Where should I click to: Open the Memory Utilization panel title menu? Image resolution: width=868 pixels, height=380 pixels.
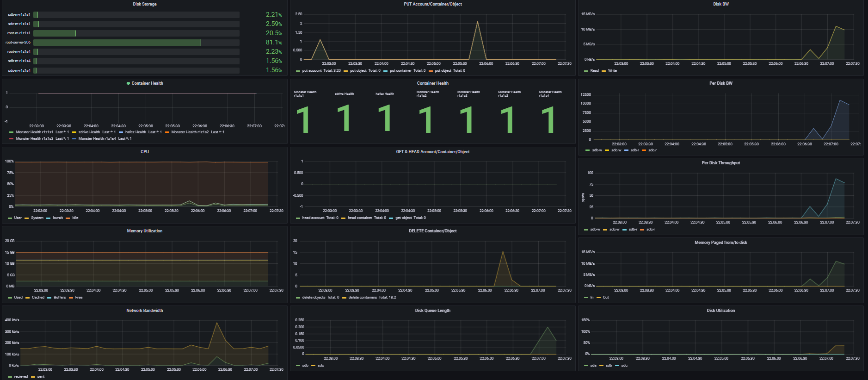145,231
